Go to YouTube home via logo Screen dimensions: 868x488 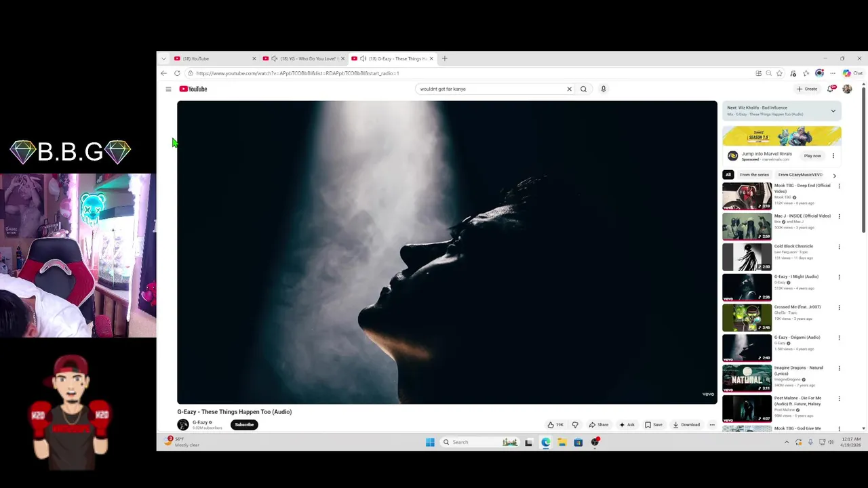point(193,89)
